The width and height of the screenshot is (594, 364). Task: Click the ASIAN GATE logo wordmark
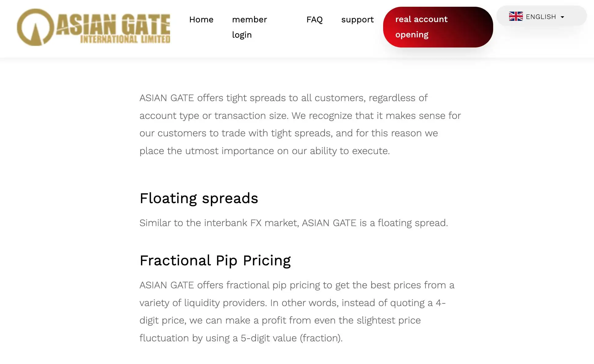point(113,24)
